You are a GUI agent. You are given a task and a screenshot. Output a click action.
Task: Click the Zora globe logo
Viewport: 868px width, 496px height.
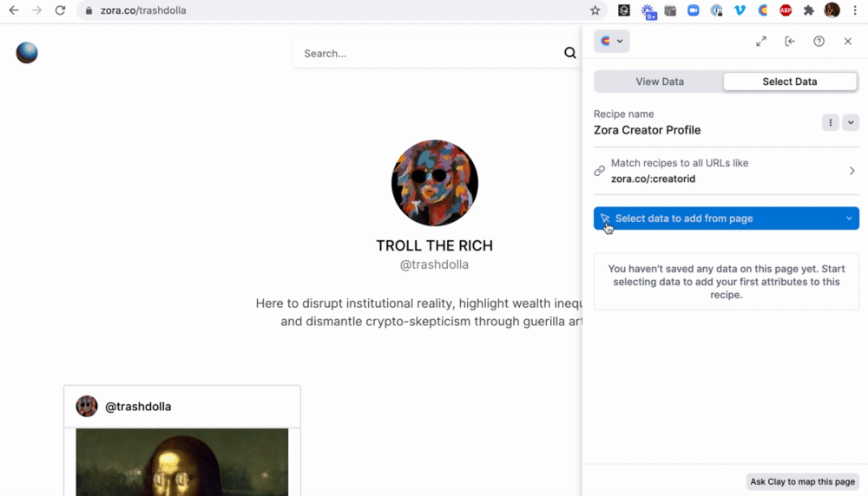27,53
